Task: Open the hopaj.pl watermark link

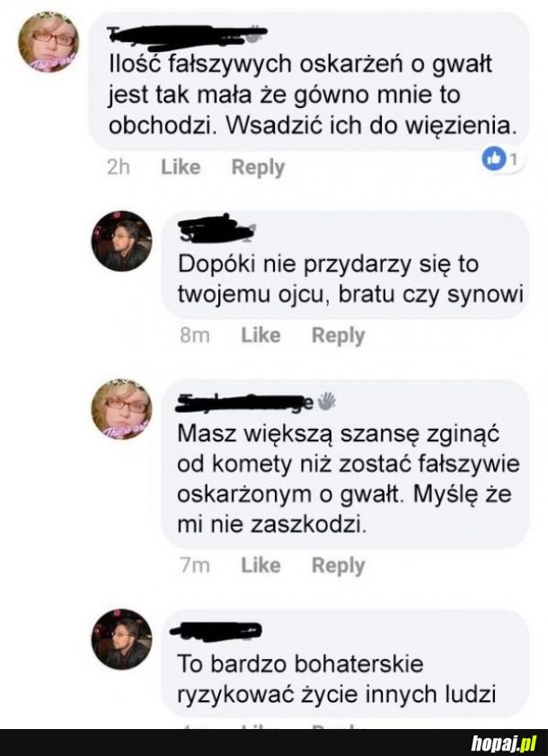Action: [x=505, y=744]
